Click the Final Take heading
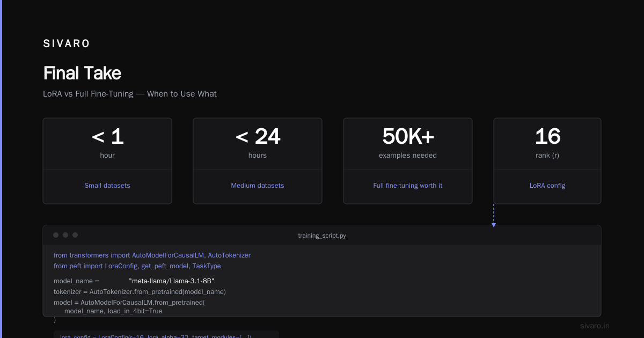This screenshot has height=338, width=644. click(82, 73)
